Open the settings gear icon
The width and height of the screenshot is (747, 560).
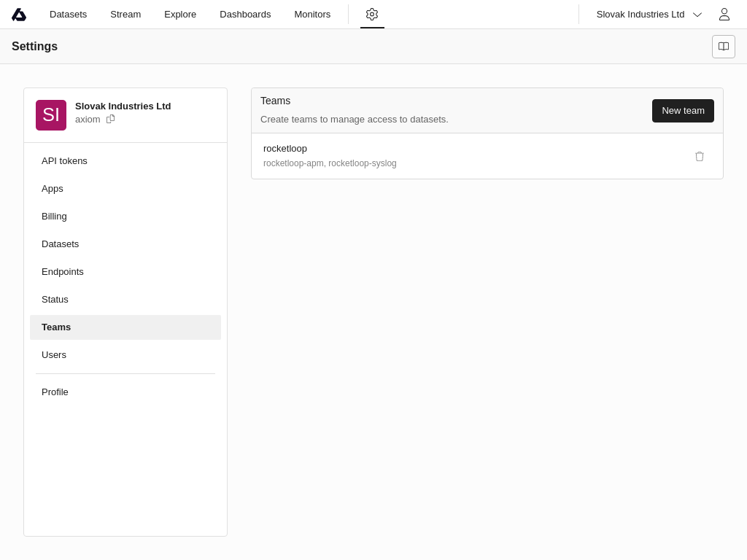pyautogui.click(x=372, y=15)
